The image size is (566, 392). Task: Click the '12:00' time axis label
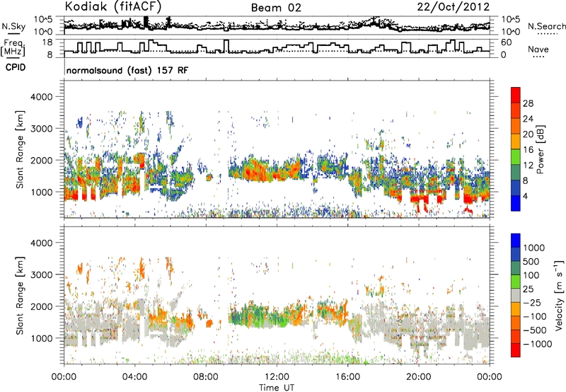point(277,377)
